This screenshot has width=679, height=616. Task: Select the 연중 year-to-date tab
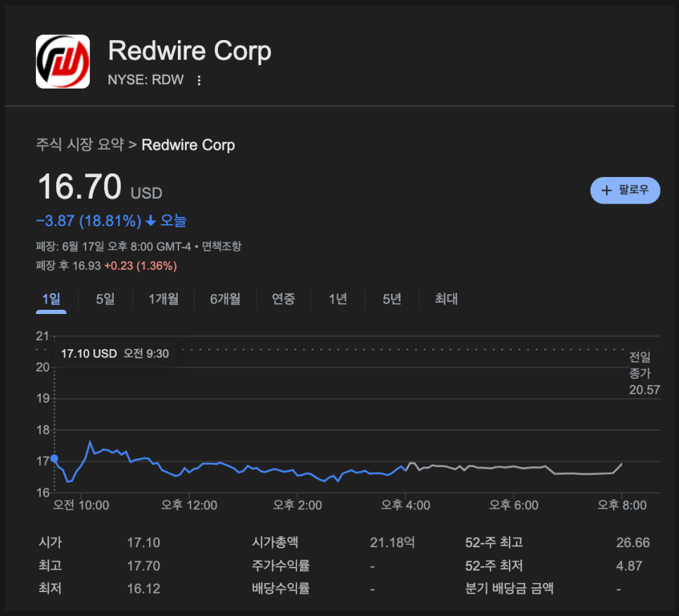[283, 299]
